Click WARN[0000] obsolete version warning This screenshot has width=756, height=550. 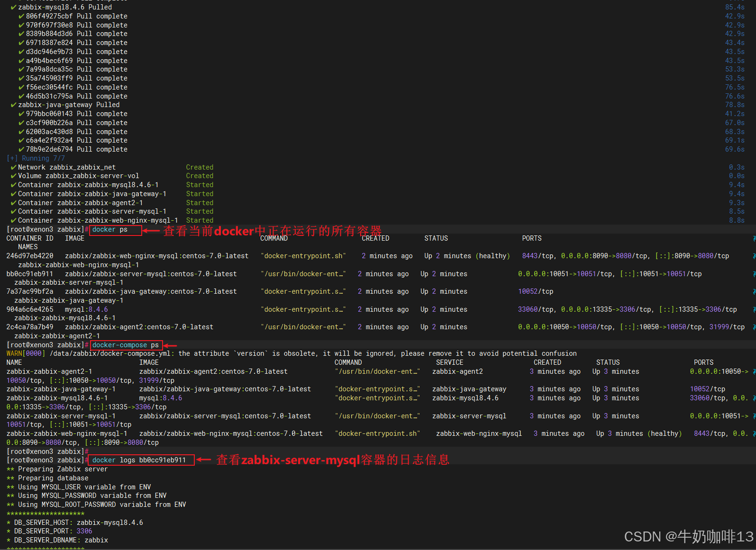[x=291, y=353]
